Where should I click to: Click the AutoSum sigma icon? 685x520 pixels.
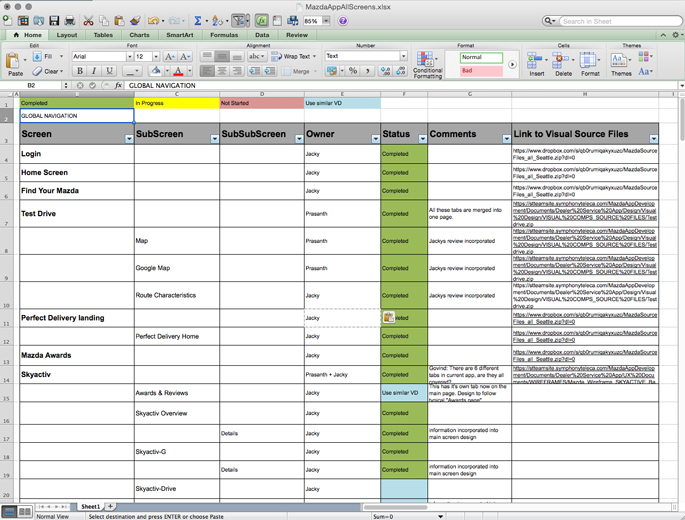[197, 21]
